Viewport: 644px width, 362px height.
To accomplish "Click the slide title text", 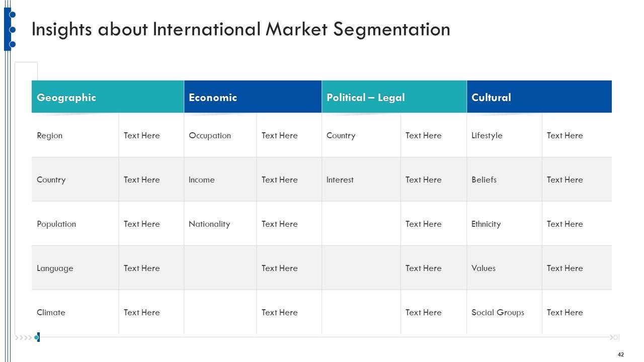I will click(x=240, y=30).
